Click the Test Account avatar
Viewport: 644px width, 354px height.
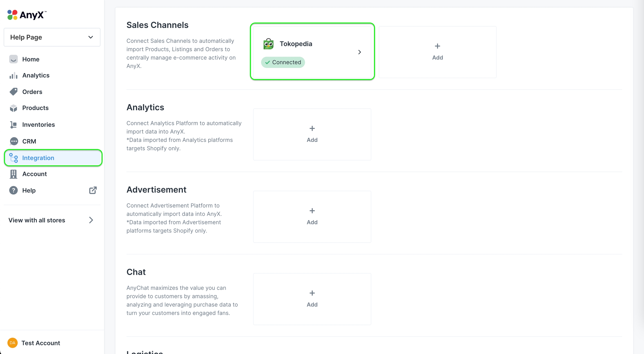pyautogui.click(x=13, y=343)
